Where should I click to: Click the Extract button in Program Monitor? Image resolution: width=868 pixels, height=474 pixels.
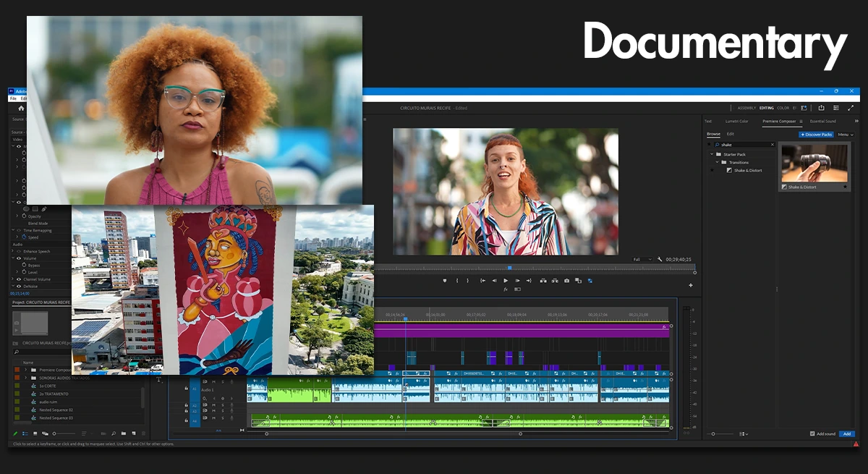point(555,281)
